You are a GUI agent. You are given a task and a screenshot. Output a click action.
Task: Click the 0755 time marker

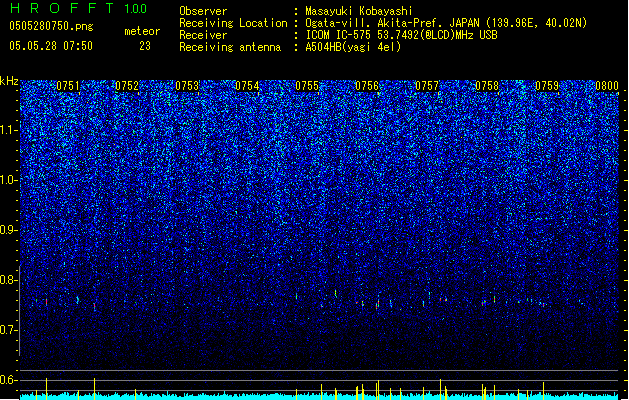[x=307, y=86]
